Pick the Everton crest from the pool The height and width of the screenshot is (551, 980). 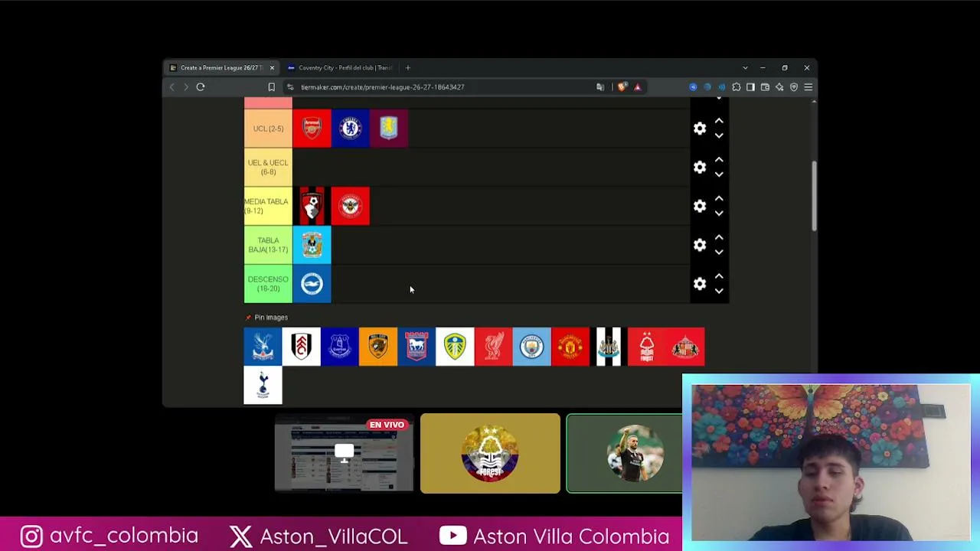coord(339,347)
